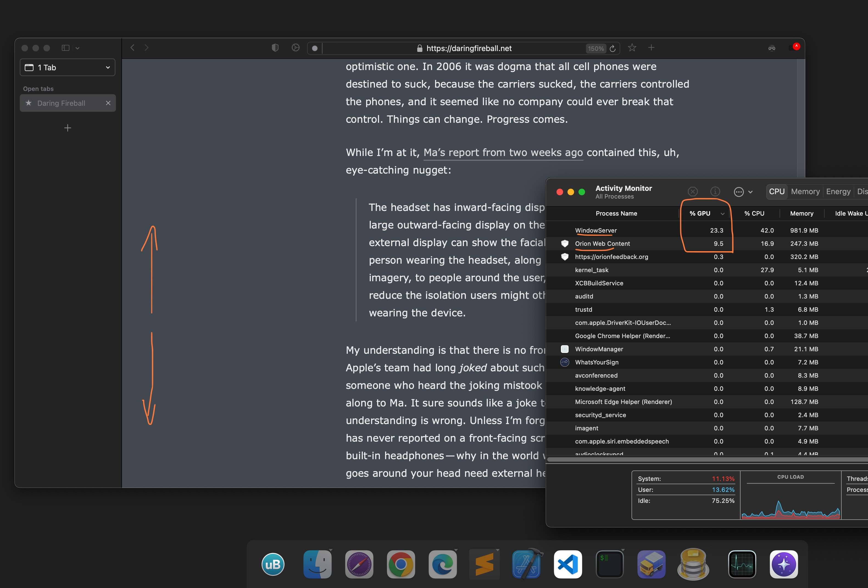Bookmark page using star icon
This screenshot has width=868, height=588.
point(631,48)
